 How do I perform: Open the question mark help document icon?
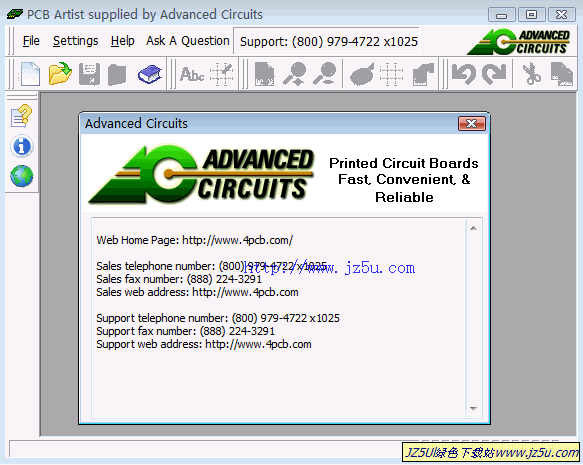point(22,116)
